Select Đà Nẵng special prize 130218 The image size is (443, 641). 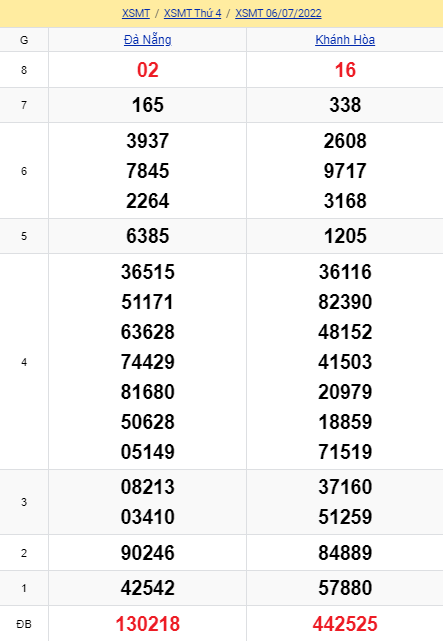148,624
